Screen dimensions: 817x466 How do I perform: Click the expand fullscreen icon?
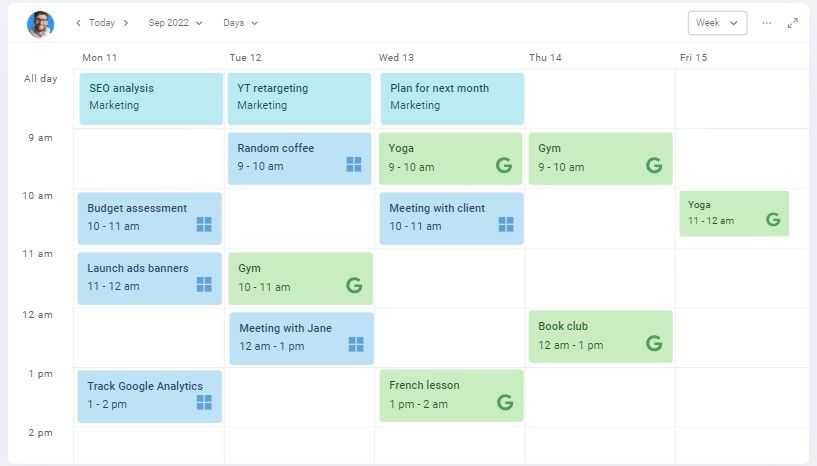(793, 23)
